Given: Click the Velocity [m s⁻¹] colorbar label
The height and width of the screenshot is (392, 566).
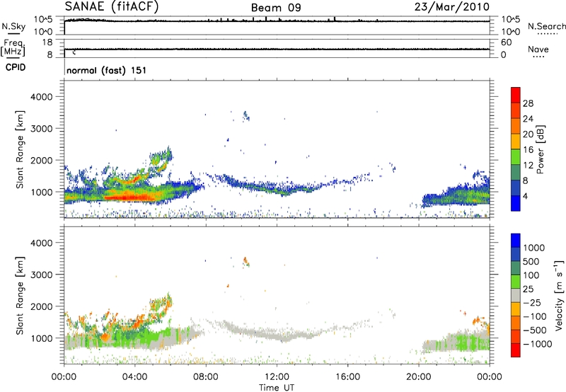Looking at the screenshot, I should tap(559, 295).
